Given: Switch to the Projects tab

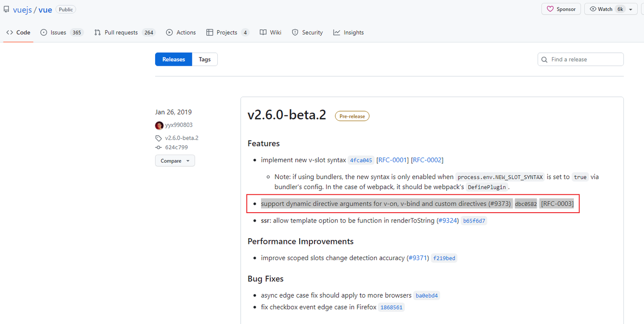Looking at the screenshot, I should [x=227, y=33].
